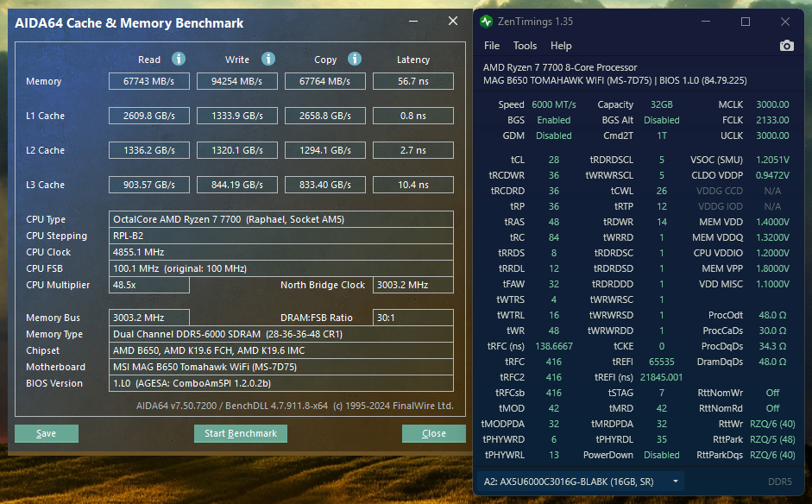Open the File menu in ZenTimings
This screenshot has width=812, height=504.
pos(492,46)
